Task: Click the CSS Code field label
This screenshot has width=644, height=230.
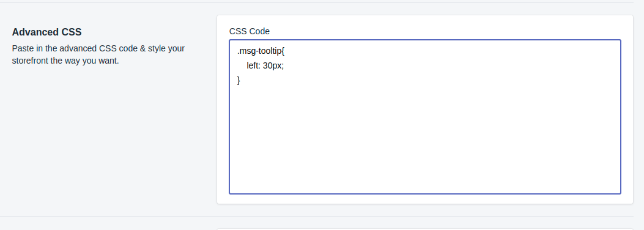Action: 250,31
